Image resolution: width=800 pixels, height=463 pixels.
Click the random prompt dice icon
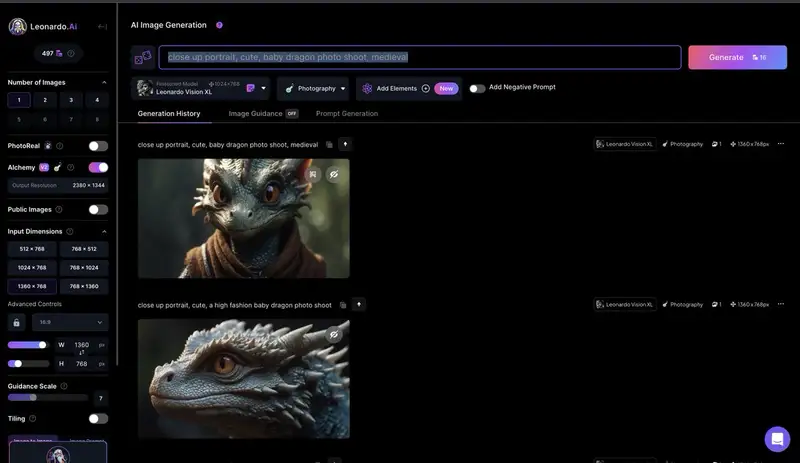(143, 57)
